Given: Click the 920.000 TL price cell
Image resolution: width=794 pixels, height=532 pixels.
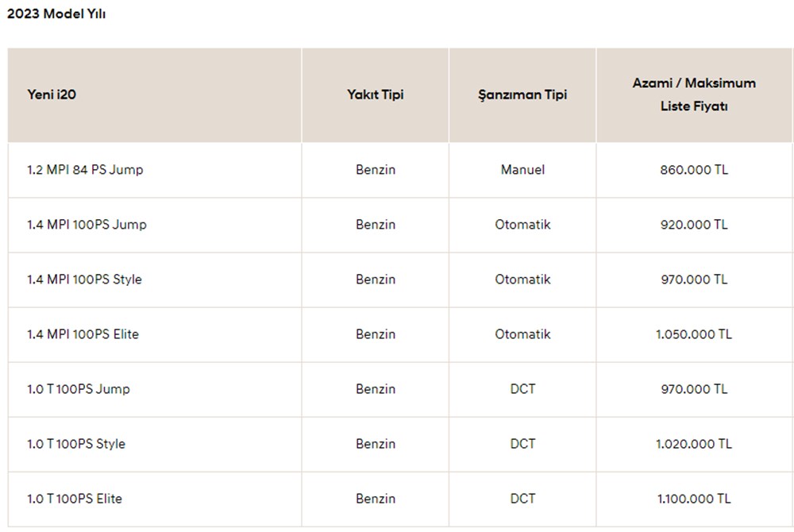Looking at the screenshot, I should pos(694,225).
